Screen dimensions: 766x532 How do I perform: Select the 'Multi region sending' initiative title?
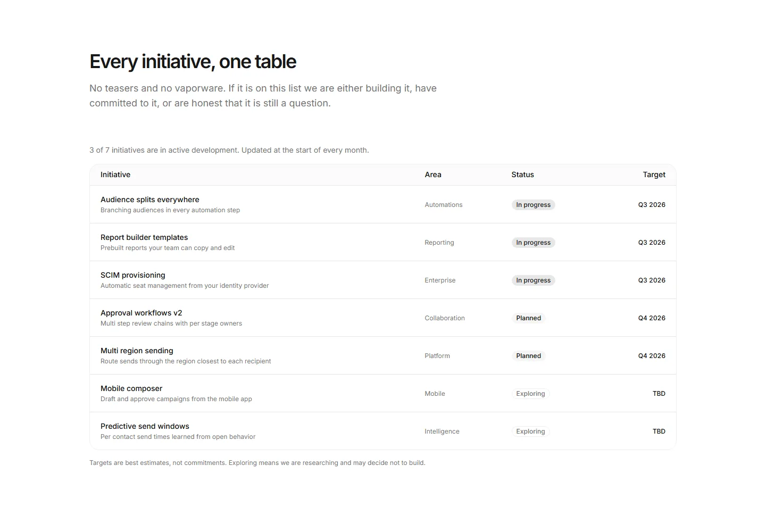click(137, 351)
